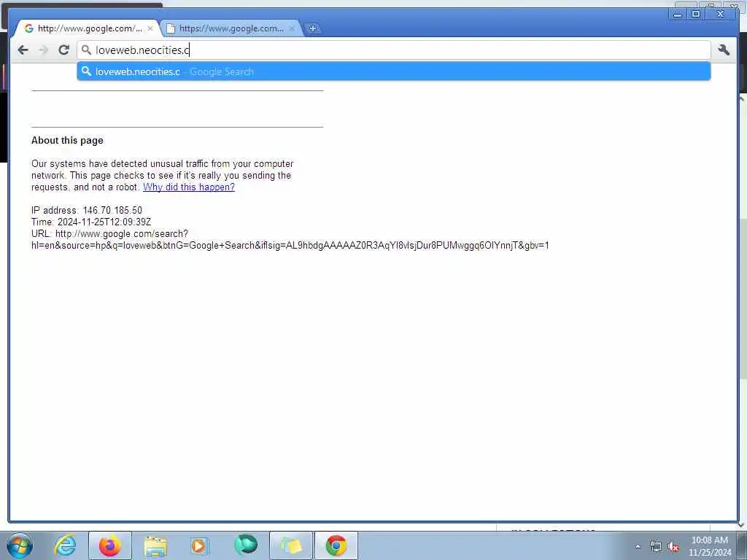The height and width of the screenshot is (560, 747).
Task: Launch Internet Explorer from taskbar
Action: pos(65,545)
